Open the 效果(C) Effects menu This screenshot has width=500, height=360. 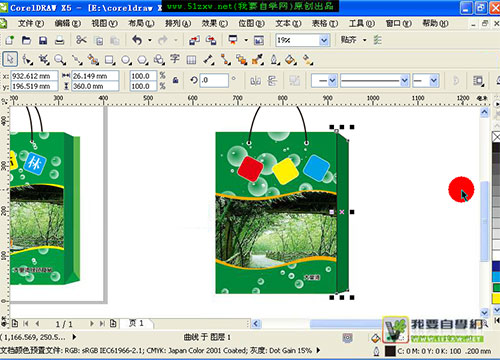[x=215, y=23]
